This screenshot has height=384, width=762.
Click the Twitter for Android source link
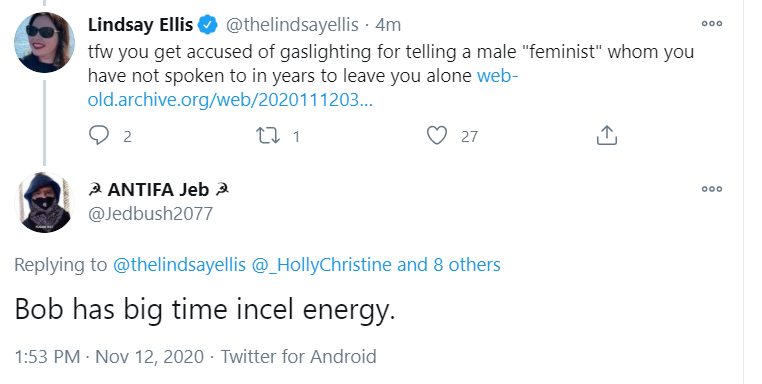298,356
